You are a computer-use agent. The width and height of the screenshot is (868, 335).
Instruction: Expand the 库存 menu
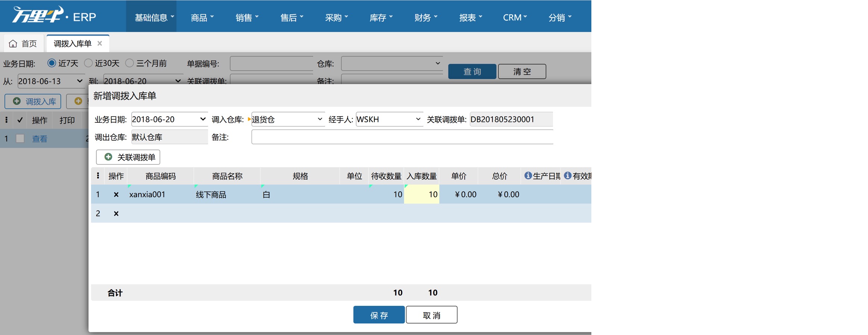pos(381,17)
